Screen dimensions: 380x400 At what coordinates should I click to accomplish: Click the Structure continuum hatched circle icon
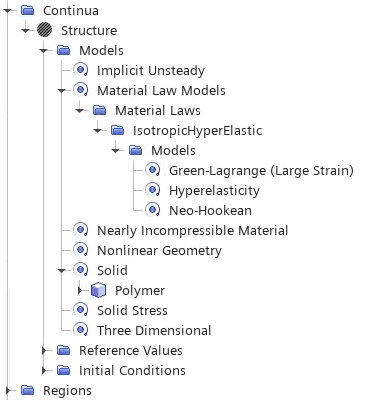click(x=44, y=30)
